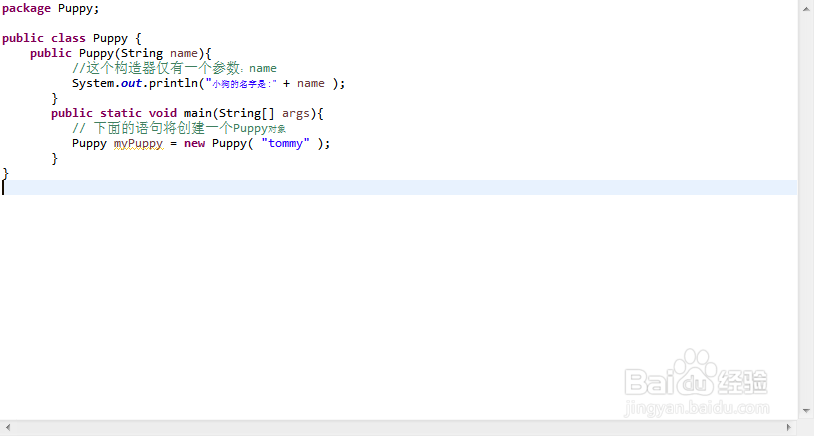This screenshot has height=436, width=814.
Task: Click the horizontal scrollbar right arrow
Action: pos(789,428)
